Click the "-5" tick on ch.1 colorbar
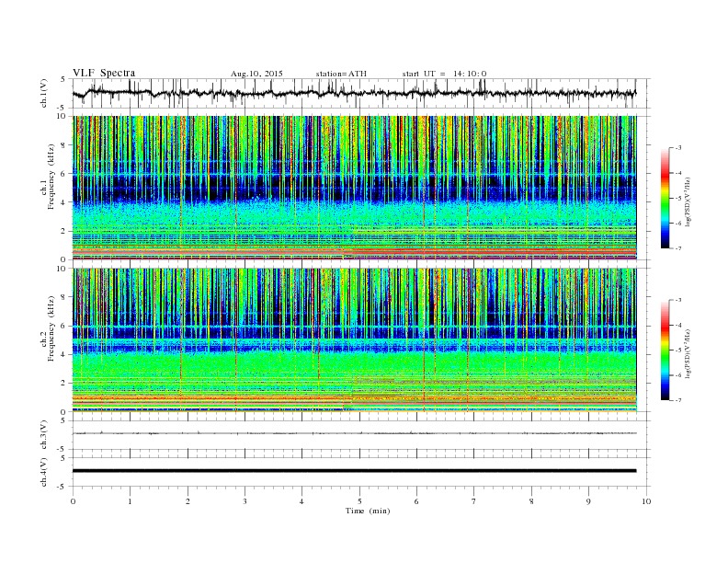Screen dimensions: 728x563 678,199
